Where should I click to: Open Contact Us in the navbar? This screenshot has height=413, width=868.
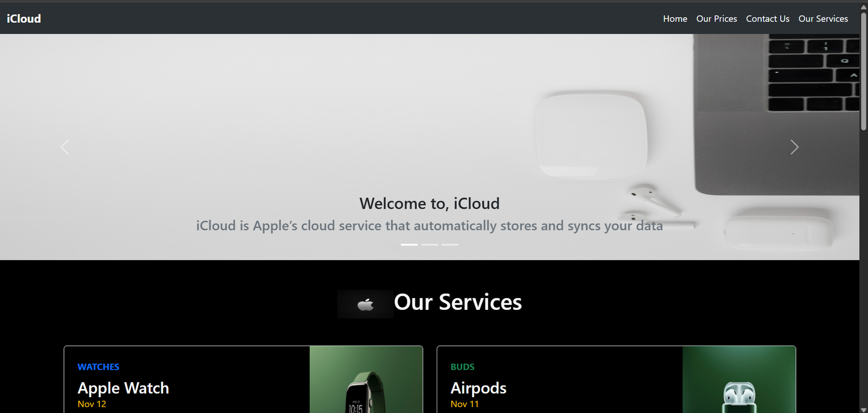pyautogui.click(x=767, y=18)
